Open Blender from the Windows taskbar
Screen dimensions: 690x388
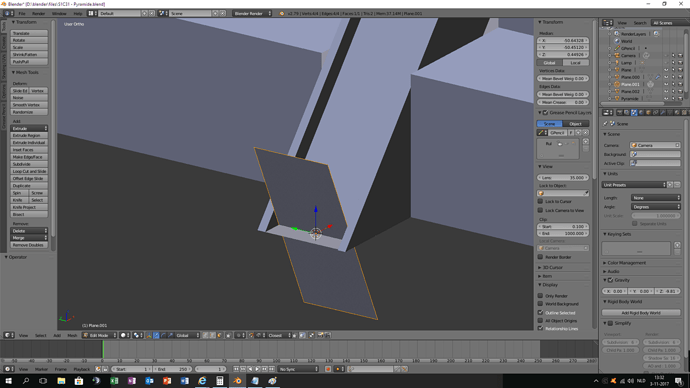237,381
